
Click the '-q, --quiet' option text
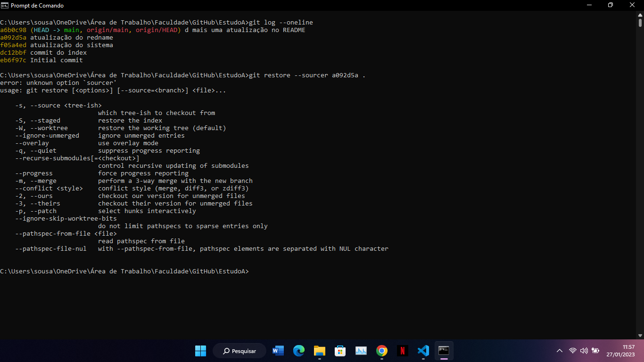point(36,151)
